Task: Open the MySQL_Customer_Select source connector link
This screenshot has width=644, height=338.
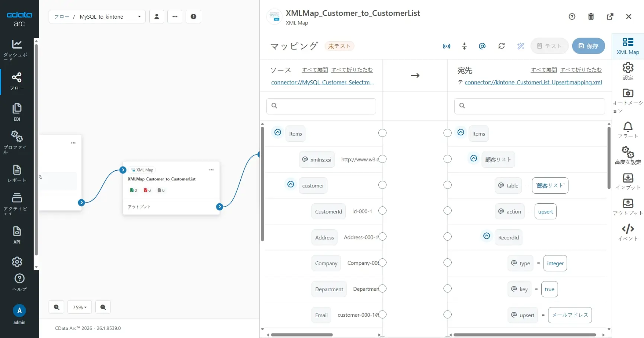Action: [x=323, y=83]
